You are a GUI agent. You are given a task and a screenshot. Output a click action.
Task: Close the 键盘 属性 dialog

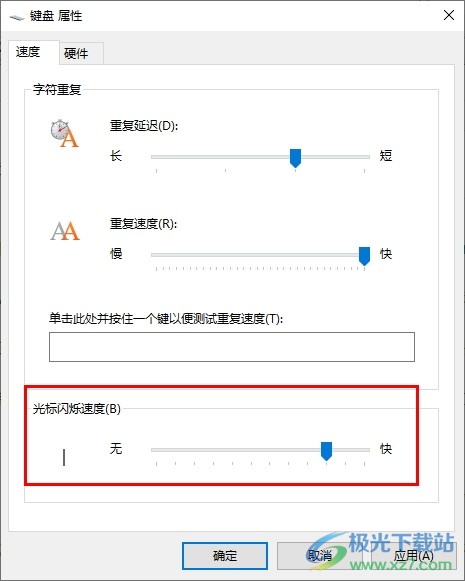pyautogui.click(x=449, y=16)
